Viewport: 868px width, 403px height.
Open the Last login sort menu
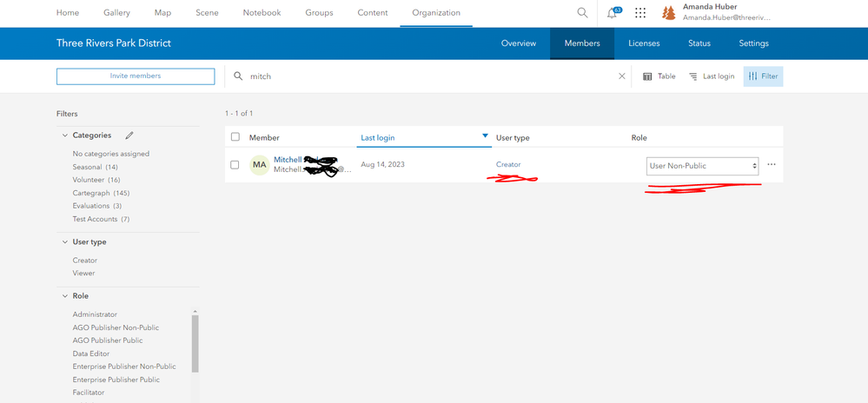pyautogui.click(x=712, y=76)
